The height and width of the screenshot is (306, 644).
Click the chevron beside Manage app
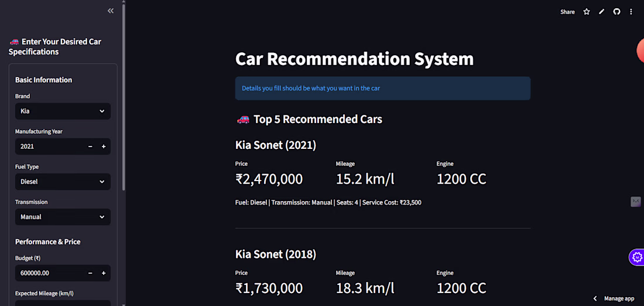pos(595,298)
